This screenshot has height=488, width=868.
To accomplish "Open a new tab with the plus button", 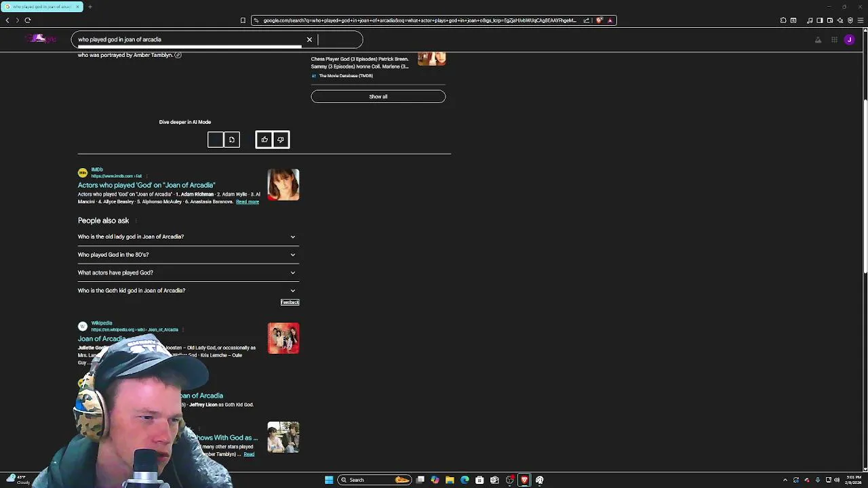I will pos(90,7).
